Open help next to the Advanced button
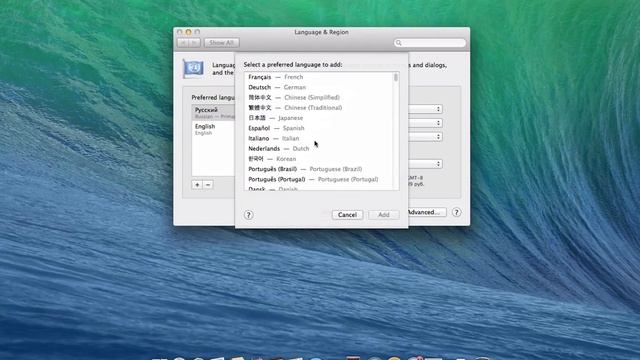 pyautogui.click(x=456, y=212)
